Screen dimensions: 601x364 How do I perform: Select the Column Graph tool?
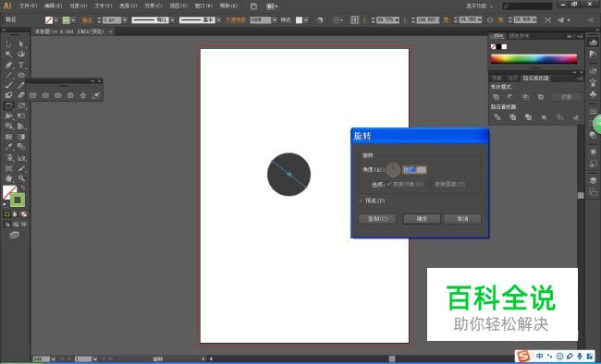pyautogui.click(x=21, y=157)
